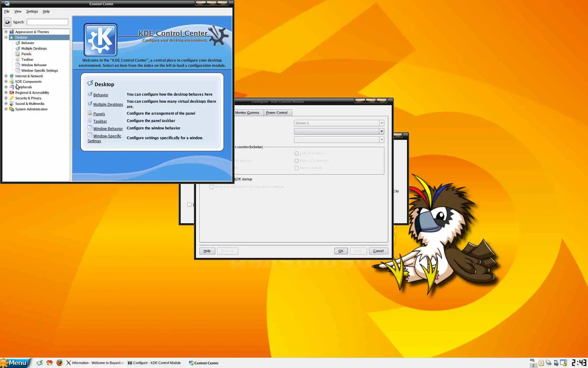This screenshot has height=368, width=588.
Task: Click the Firefox launcher in the panel
Action: pos(59,362)
